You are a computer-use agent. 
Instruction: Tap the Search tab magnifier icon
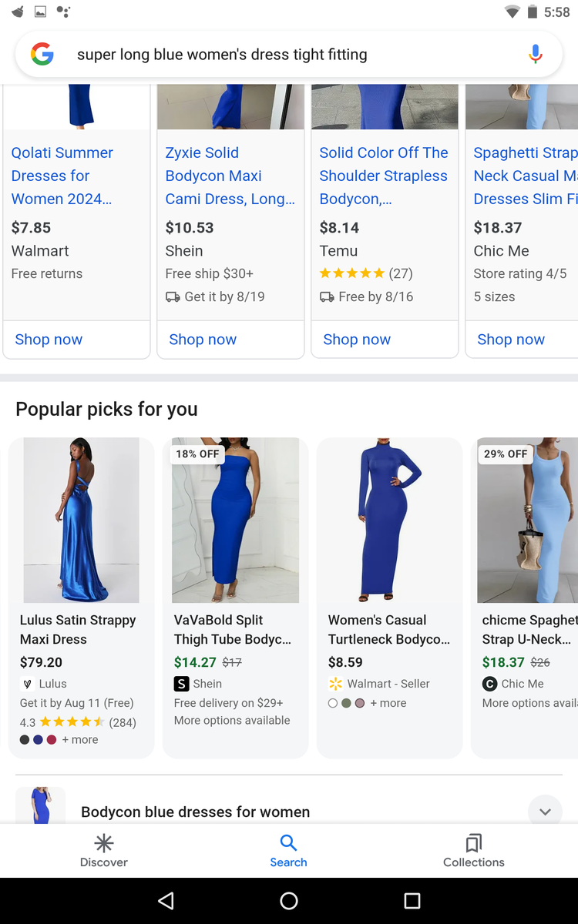(288, 842)
